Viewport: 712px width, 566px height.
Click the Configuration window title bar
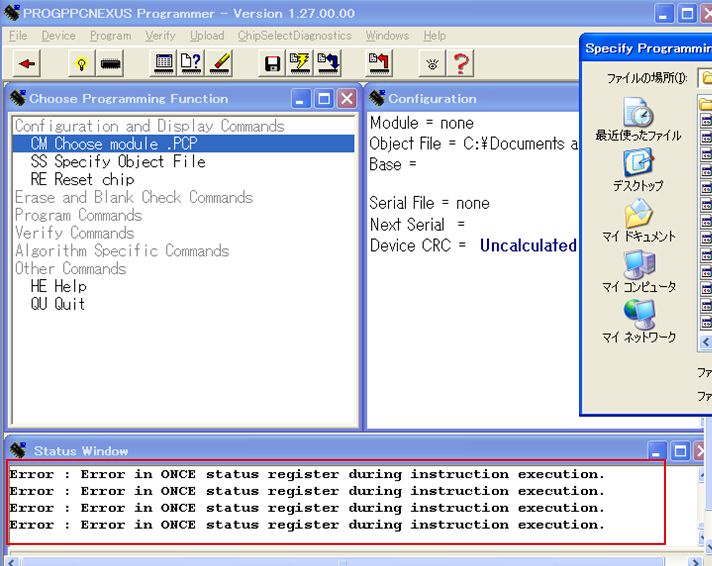click(x=472, y=99)
